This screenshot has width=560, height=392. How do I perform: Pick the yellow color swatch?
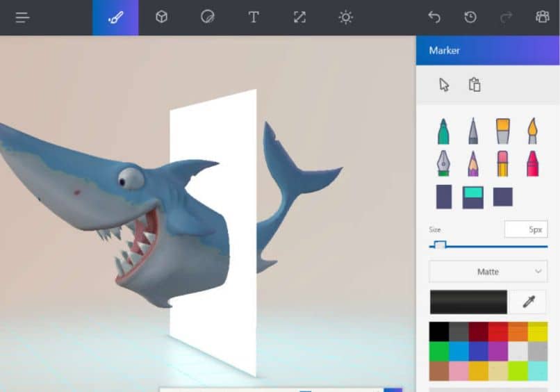click(x=538, y=332)
